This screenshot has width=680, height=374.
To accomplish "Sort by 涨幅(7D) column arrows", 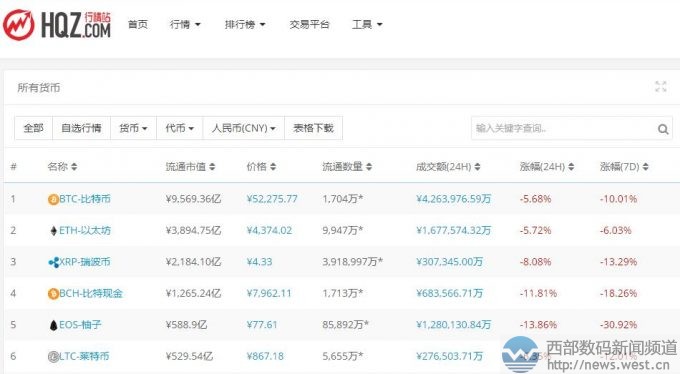I will click(x=645, y=167).
